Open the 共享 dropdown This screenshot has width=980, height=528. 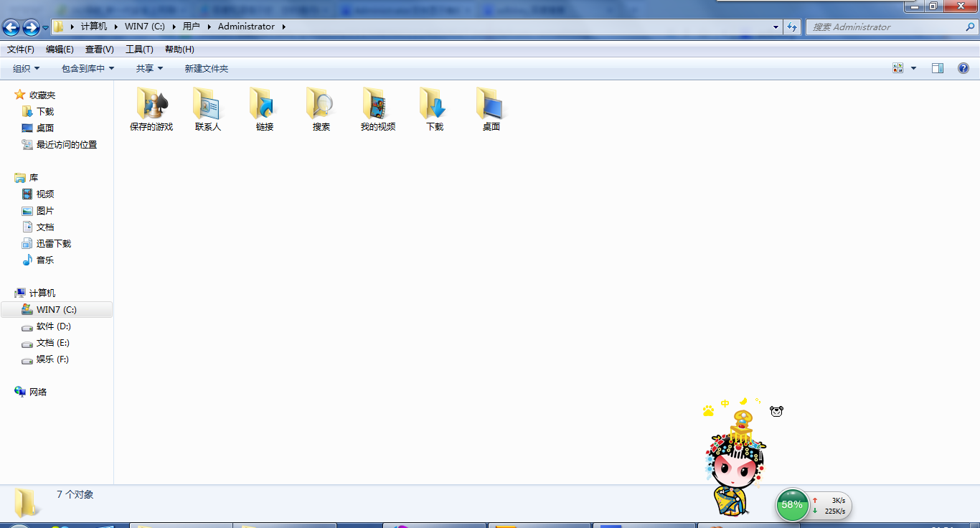click(150, 68)
